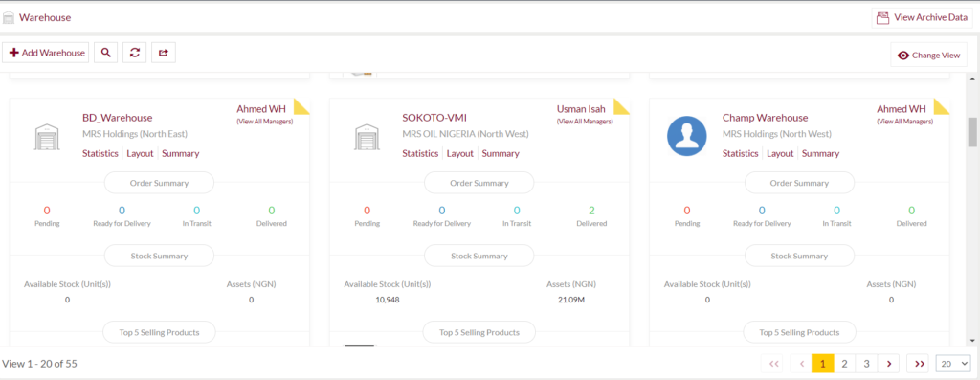Screen dimensions: 980x380
Task: Click Top 5 Selling Products on SOKOTO-VMI card
Action: (479, 332)
